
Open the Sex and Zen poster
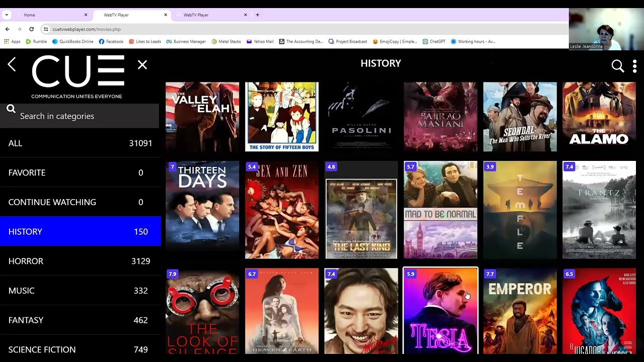[282, 210]
